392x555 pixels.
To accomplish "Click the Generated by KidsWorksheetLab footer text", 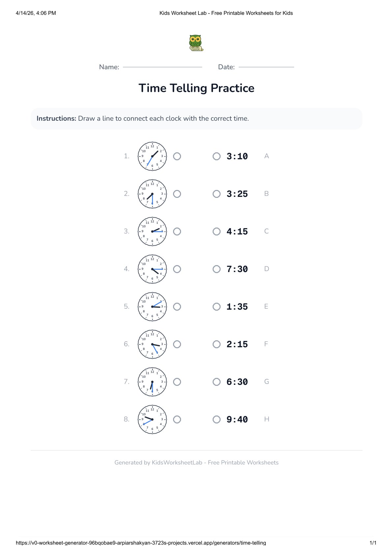I will pyautogui.click(x=196, y=463).
